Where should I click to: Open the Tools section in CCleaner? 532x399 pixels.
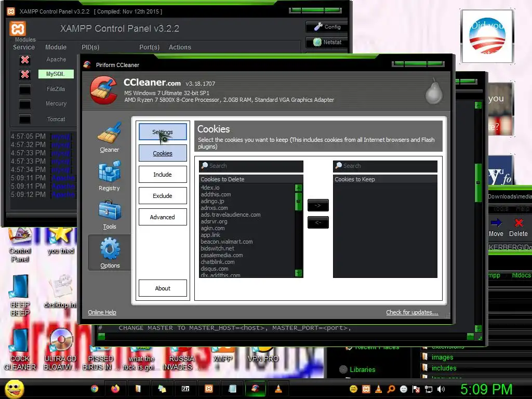coord(109,215)
